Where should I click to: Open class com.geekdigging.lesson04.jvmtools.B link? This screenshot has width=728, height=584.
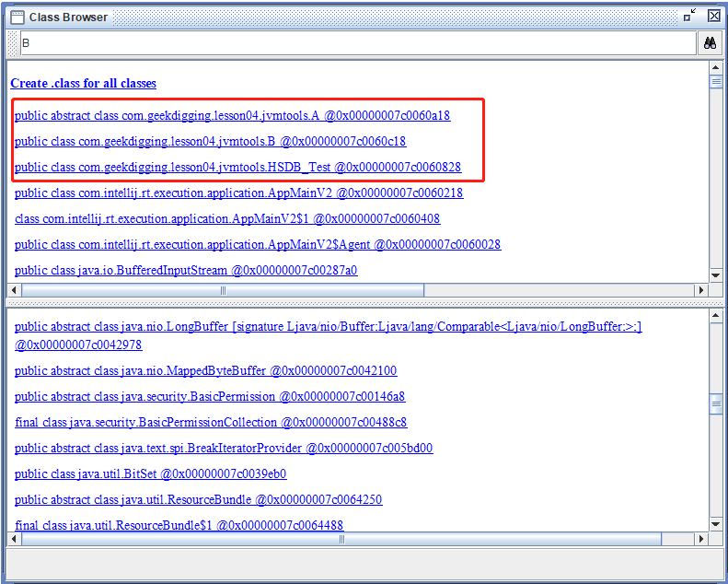click(x=211, y=141)
